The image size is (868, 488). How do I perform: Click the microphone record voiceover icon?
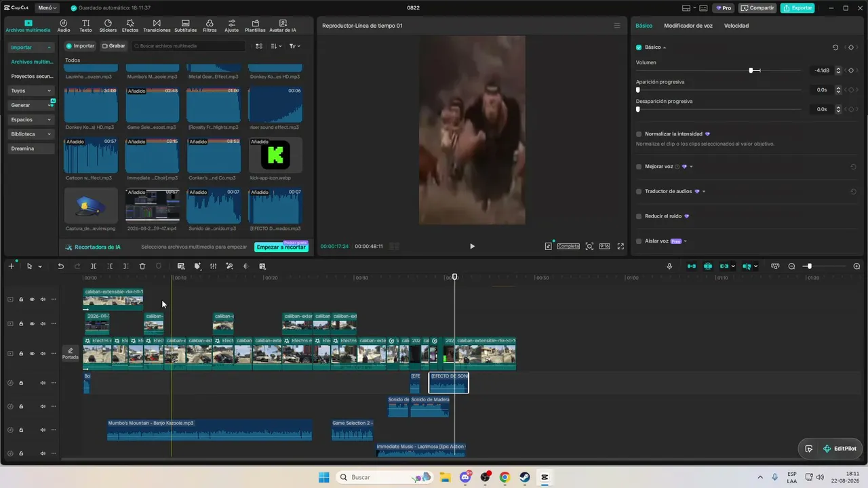669,266
